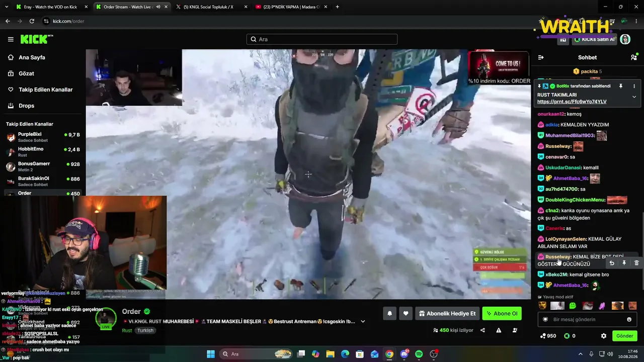Click the heart follow button
The height and width of the screenshot is (362, 644).
click(x=406, y=314)
